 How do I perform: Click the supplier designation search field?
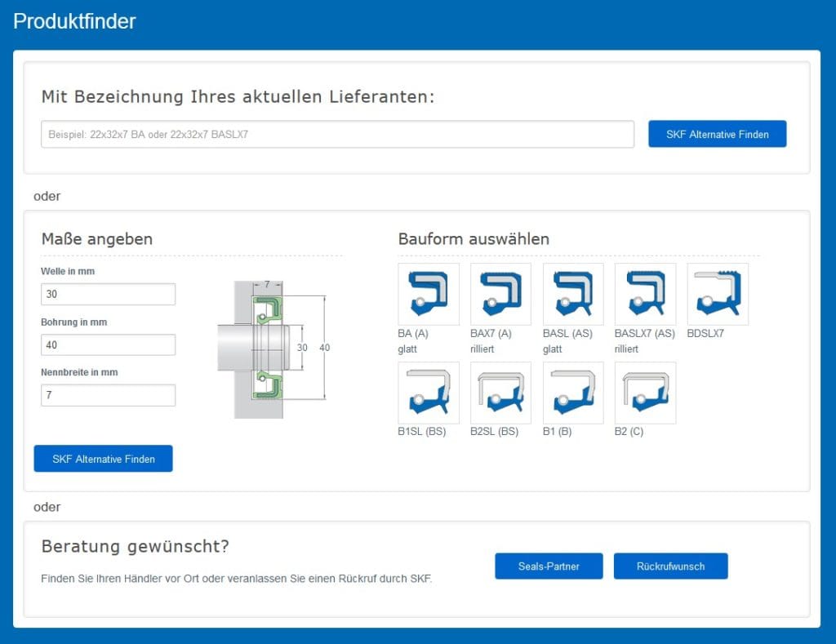click(x=337, y=135)
